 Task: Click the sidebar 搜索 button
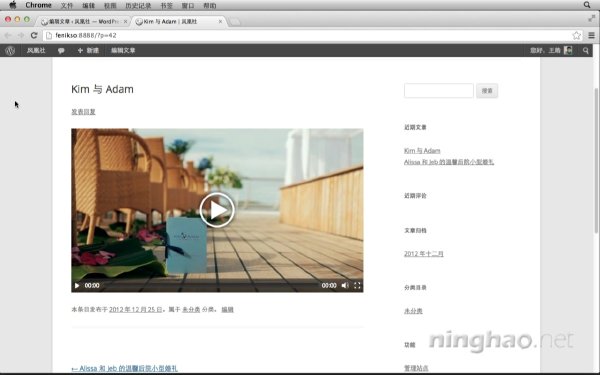tap(487, 91)
